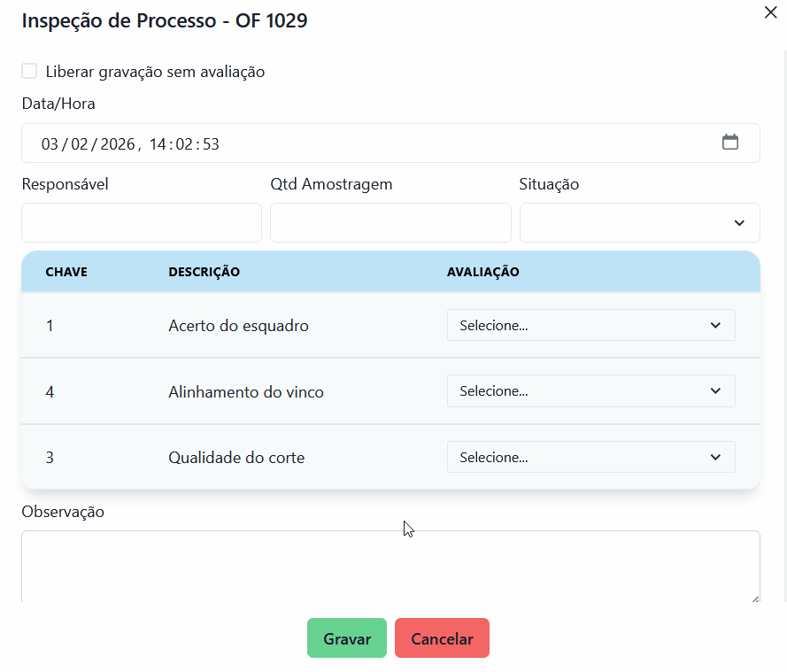The image size is (787, 672).
Task: Click the X to dismiss the inspection dialog
Action: click(769, 12)
